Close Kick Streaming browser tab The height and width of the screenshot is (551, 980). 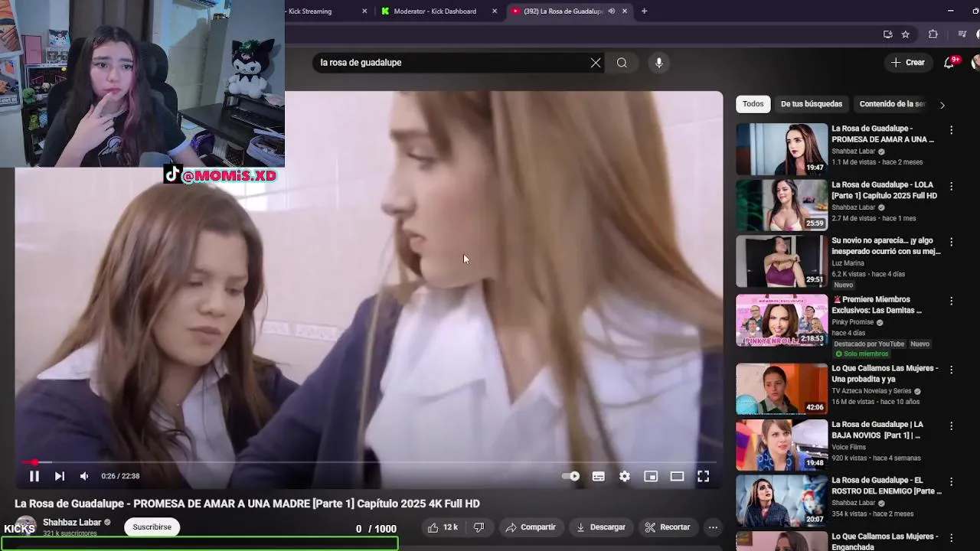point(364,11)
